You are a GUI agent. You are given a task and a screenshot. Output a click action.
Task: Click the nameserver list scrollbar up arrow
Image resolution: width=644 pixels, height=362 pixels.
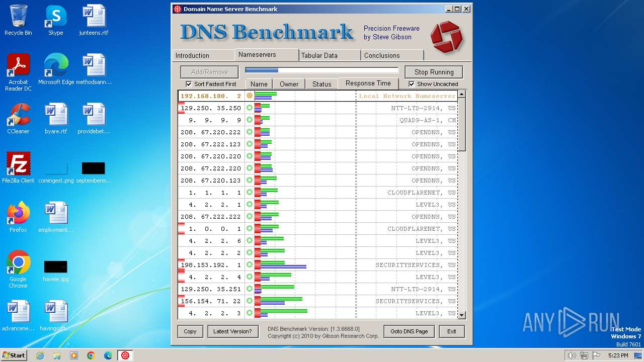[462, 95]
